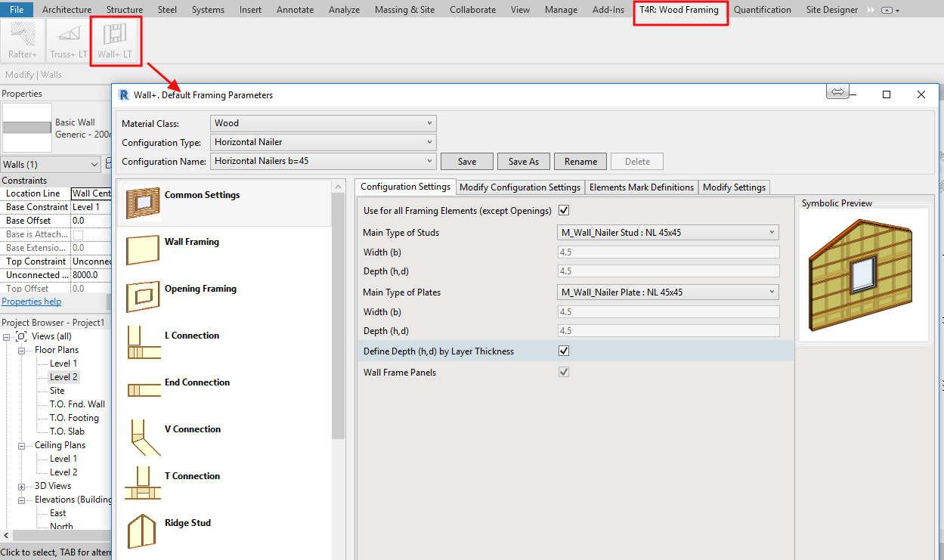Screen dimensions: 944x560
Task: Click the Revit logo in Wall+ dialog title
Action: (124, 94)
